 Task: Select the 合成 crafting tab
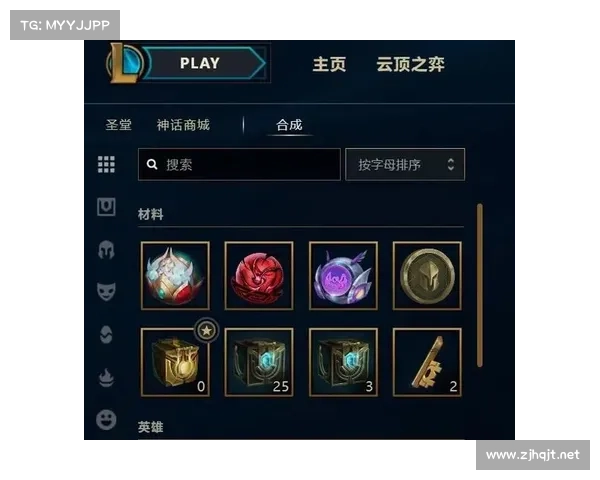point(289,125)
